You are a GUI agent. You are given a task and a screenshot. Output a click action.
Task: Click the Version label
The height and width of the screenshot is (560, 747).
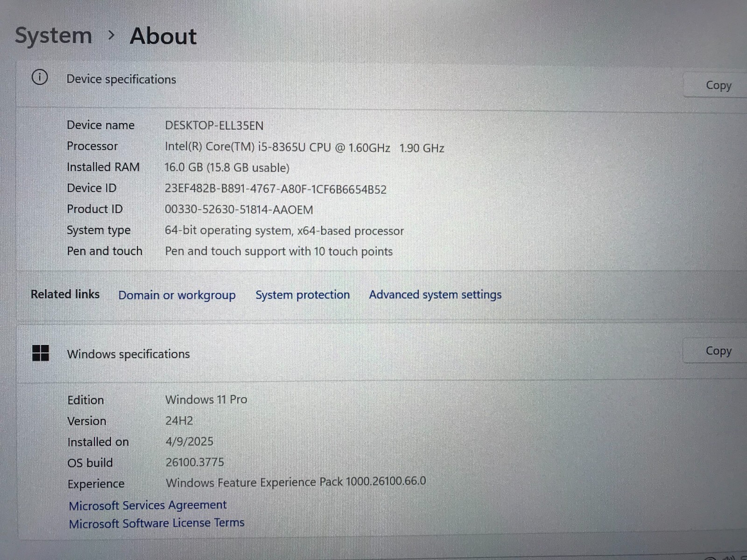pyautogui.click(x=86, y=421)
